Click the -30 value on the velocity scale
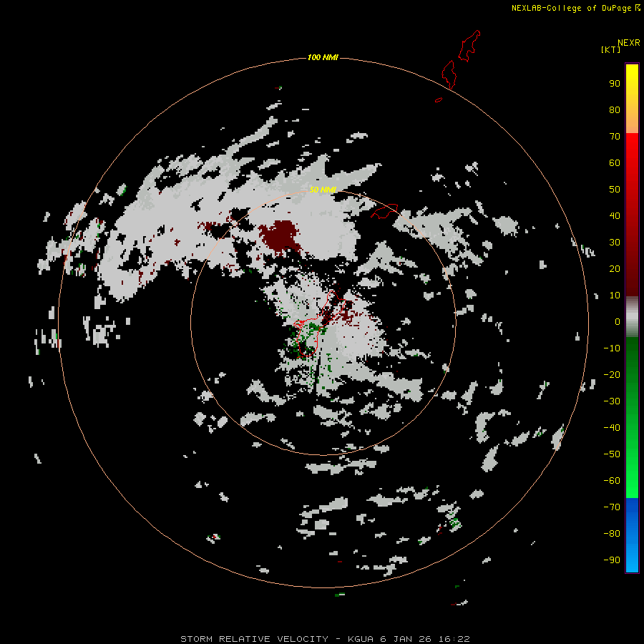Viewport: 644px width, 644px height. click(612, 401)
